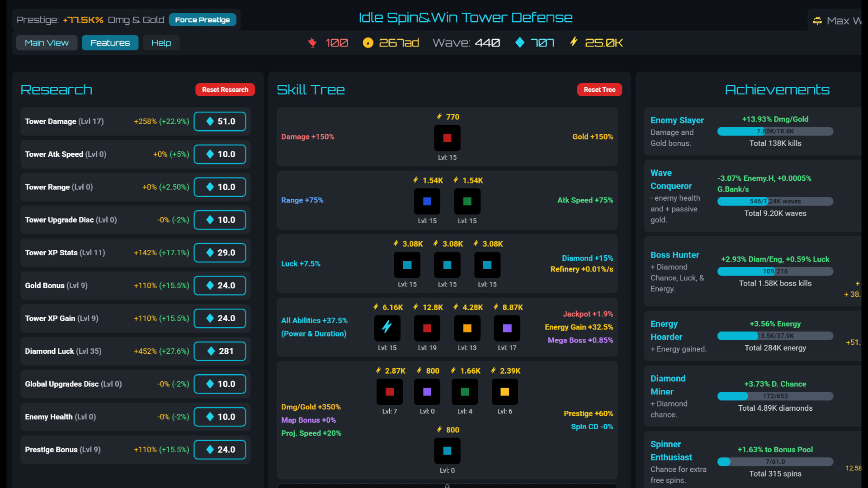868x488 pixels.
Task: Open the Help tab
Action: (x=161, y=42)
